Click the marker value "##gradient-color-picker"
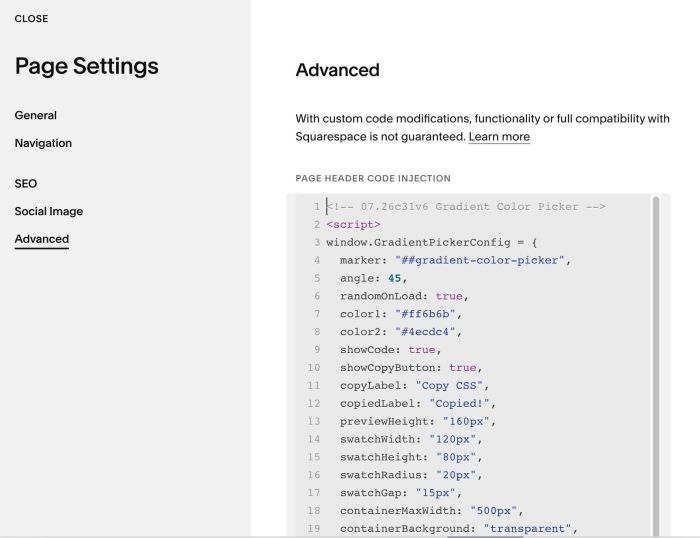This screenshot has height=538, width=700. [x=480, y=260]
